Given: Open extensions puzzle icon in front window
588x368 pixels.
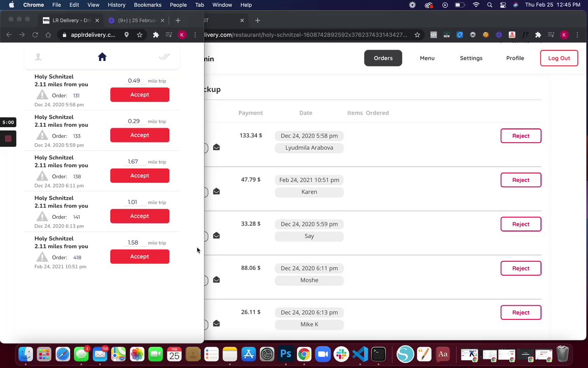Looking at the screenshot, I should click(156, 35).
